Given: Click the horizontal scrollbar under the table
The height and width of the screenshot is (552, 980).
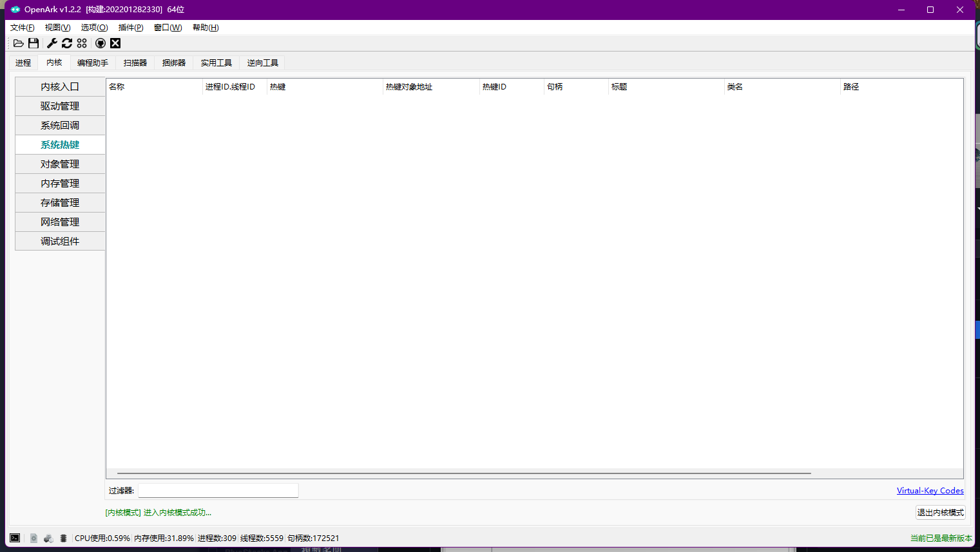Looking at the screenshot, I should [464, 473].
